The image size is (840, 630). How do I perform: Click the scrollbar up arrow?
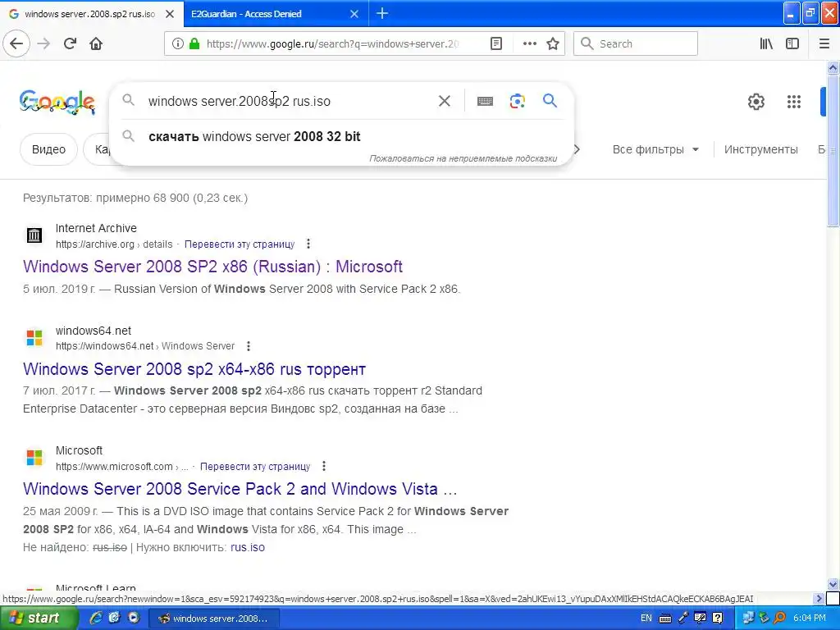833,67
